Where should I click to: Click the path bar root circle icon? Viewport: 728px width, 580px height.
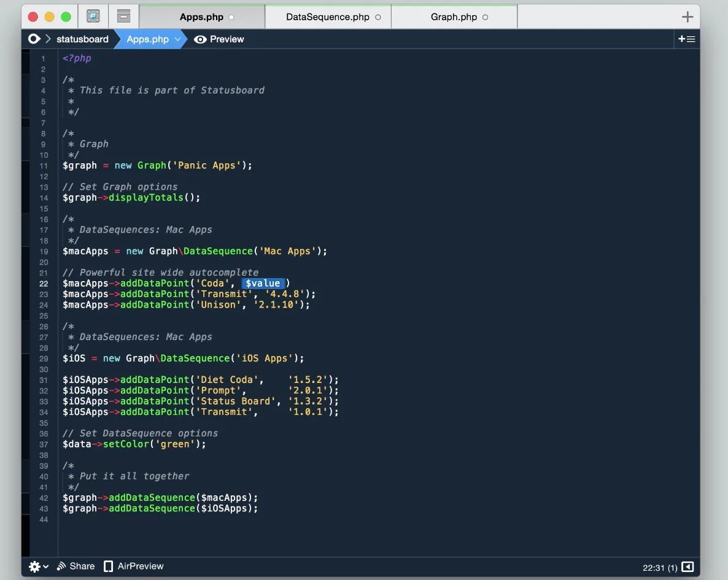coord(34,39)
